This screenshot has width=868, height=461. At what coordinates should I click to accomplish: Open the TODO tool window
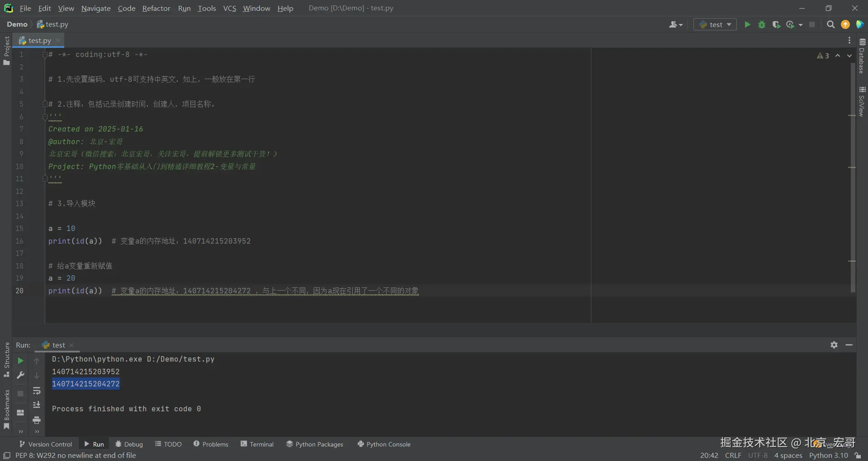(168, 444)
